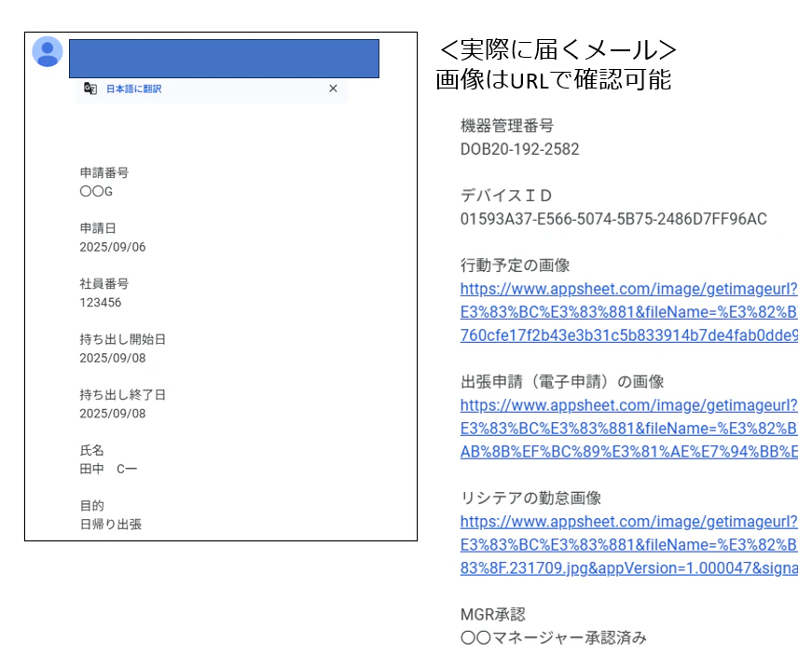Click the デバイスＩＤ value string
This screenshot has width=812, height=655.
[x=613, y=219]
